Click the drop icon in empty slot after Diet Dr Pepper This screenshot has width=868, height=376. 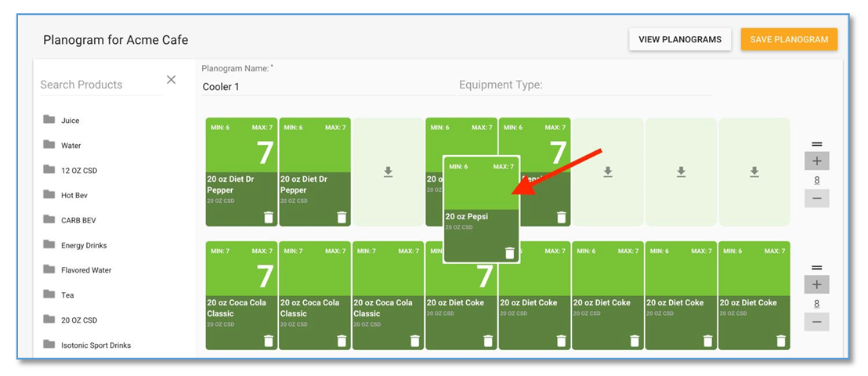click(388, 172)
